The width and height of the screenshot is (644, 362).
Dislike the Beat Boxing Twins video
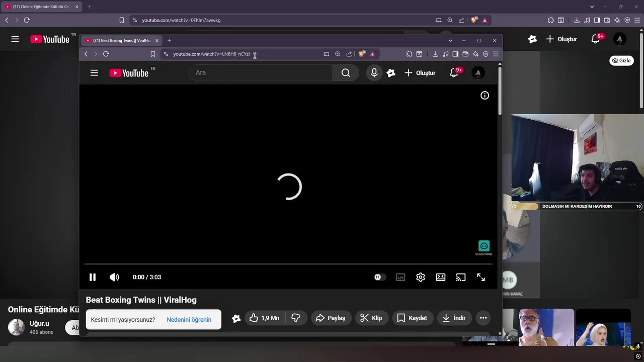point(296,318)
